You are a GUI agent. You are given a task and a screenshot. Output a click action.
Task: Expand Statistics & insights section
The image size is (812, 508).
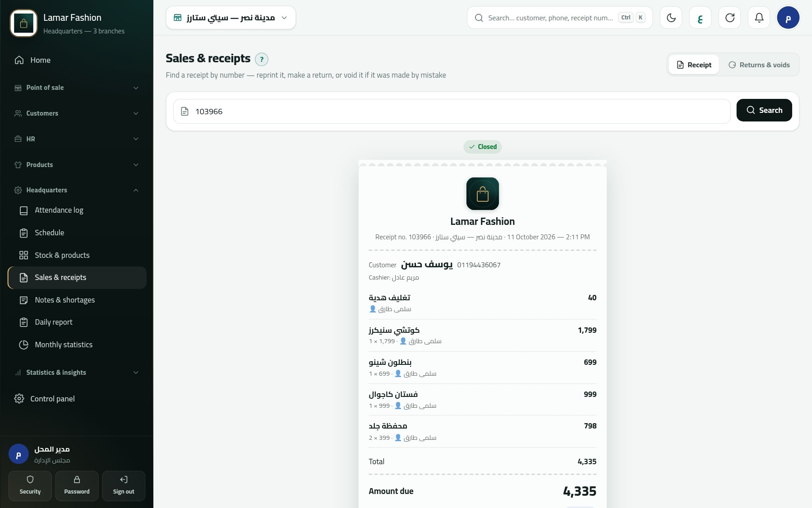point(77,373)
